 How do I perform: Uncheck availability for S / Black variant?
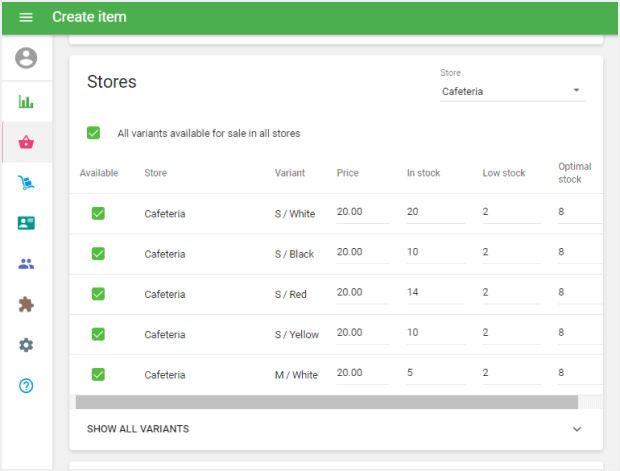coord(98,253)
